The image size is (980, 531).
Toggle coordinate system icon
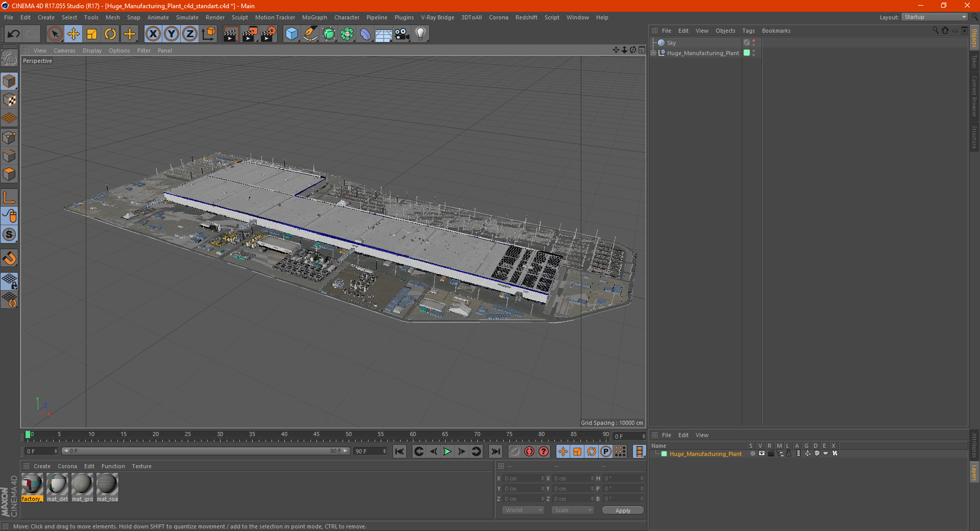(208, 34)
